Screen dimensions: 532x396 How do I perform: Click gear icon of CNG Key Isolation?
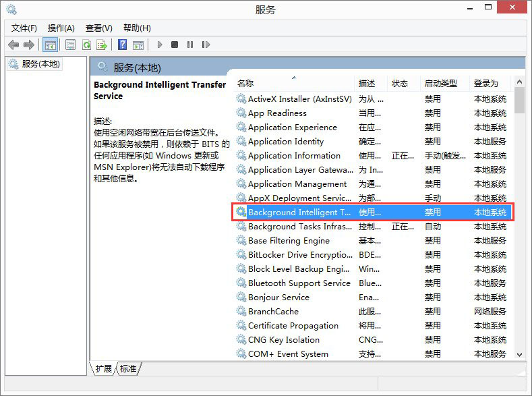tap(241, 340)
